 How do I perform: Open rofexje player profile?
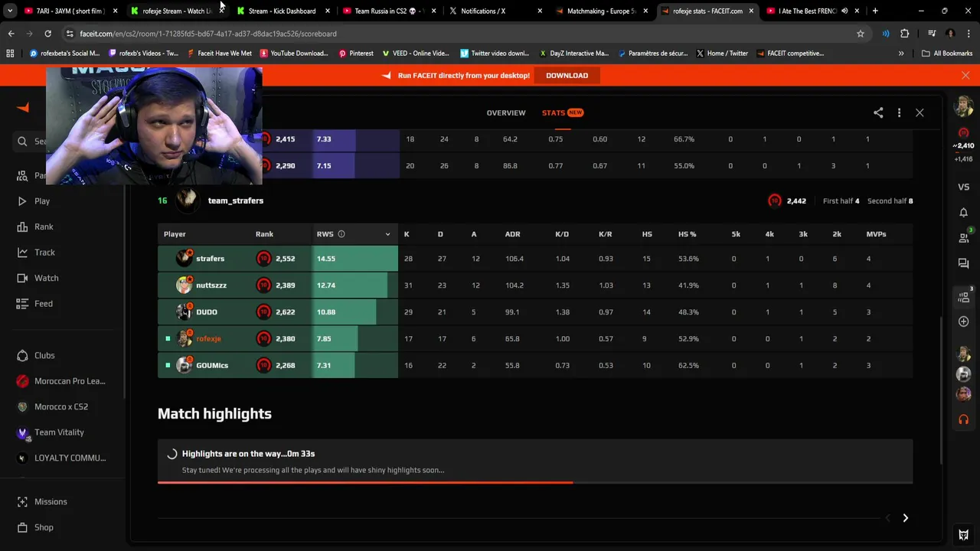click(208, 339)
